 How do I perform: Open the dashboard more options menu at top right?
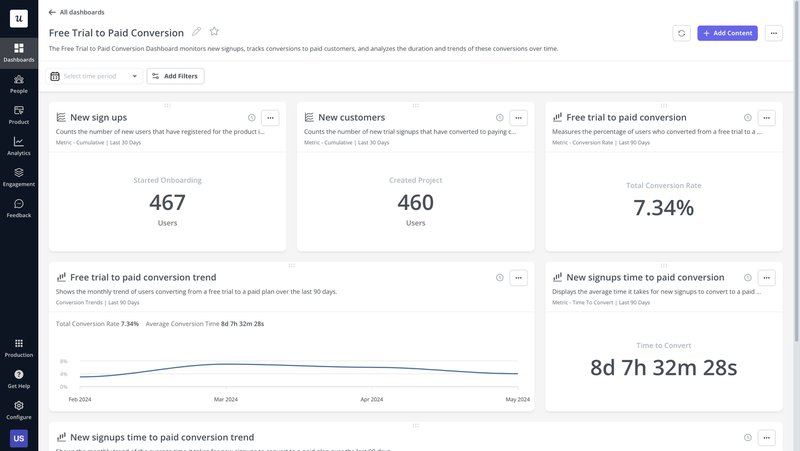[x=773, y=33]
